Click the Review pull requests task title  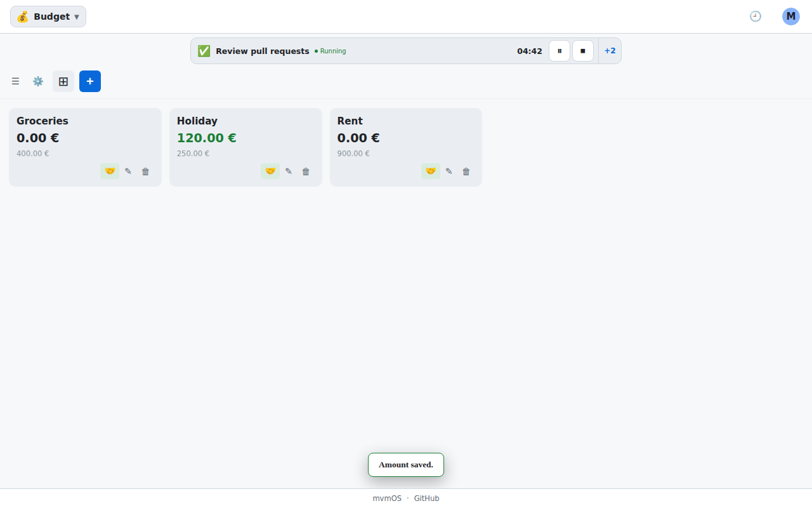click(263, 51)
